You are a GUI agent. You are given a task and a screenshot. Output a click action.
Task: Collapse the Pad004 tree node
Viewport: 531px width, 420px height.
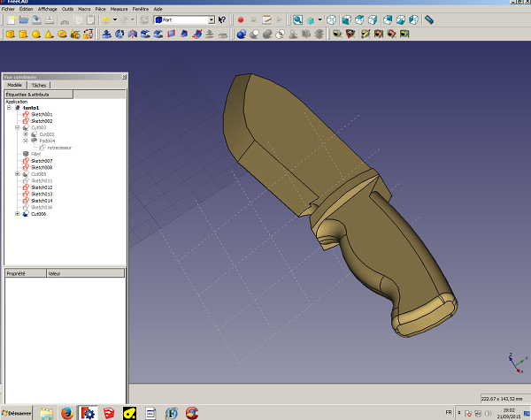pyautogui.click(x=26, y=141)
